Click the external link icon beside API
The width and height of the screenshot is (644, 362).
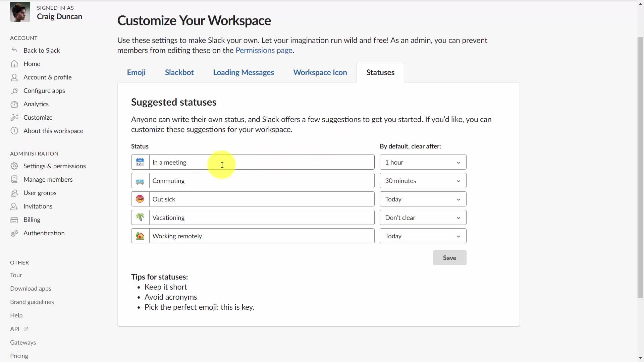(26, 329)
